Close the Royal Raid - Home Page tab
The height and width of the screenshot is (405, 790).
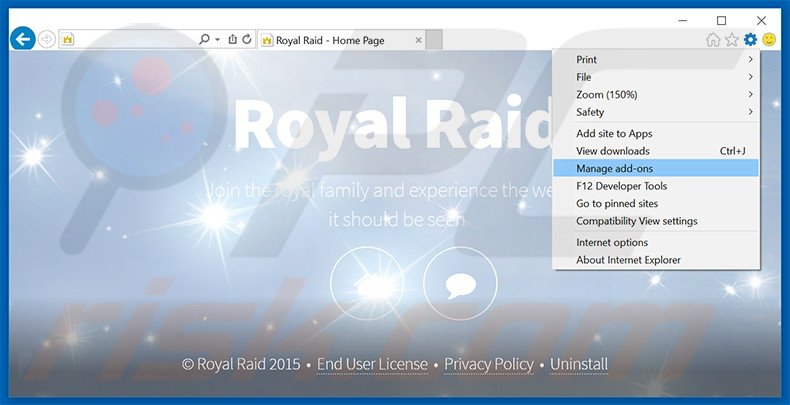(418, 40)
